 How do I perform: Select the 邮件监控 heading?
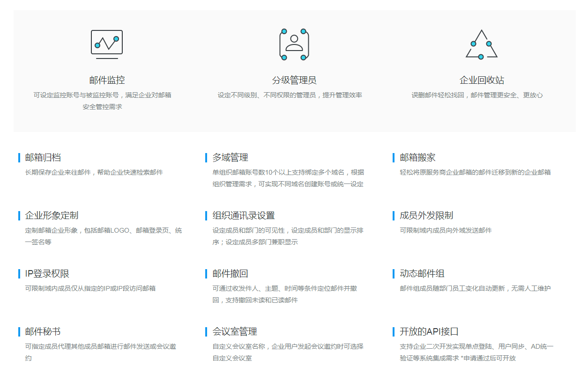107,80
